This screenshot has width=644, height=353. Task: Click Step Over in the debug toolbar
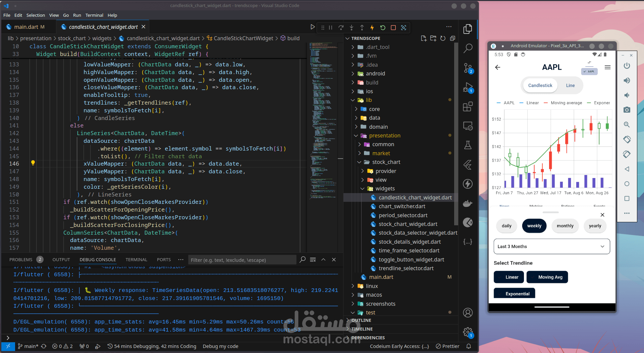(x=341, y=27)
